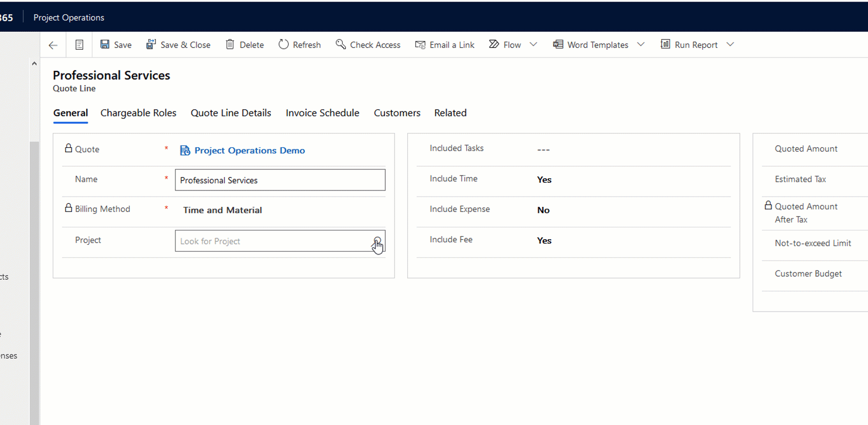868x425 pixels.
Task: Click the Delete trash can icon
Action: point(230,45)
